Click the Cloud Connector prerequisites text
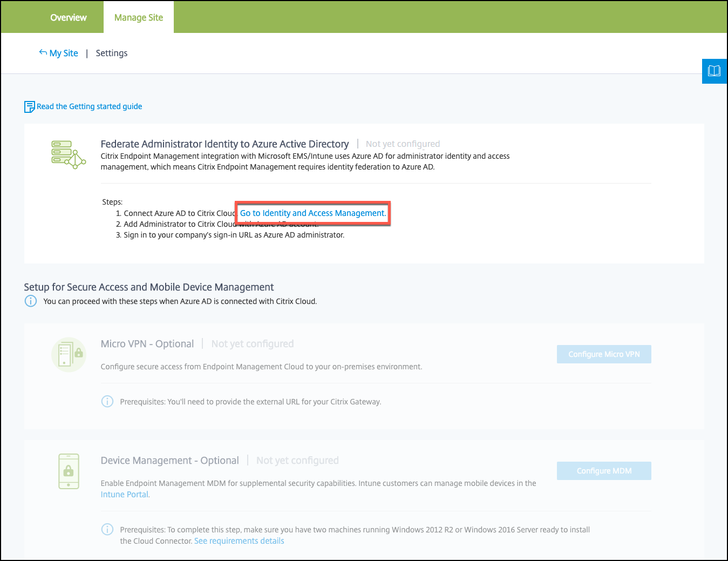This screenshot has height=561, width=728. pyautogui.click(x=355, y=535)
